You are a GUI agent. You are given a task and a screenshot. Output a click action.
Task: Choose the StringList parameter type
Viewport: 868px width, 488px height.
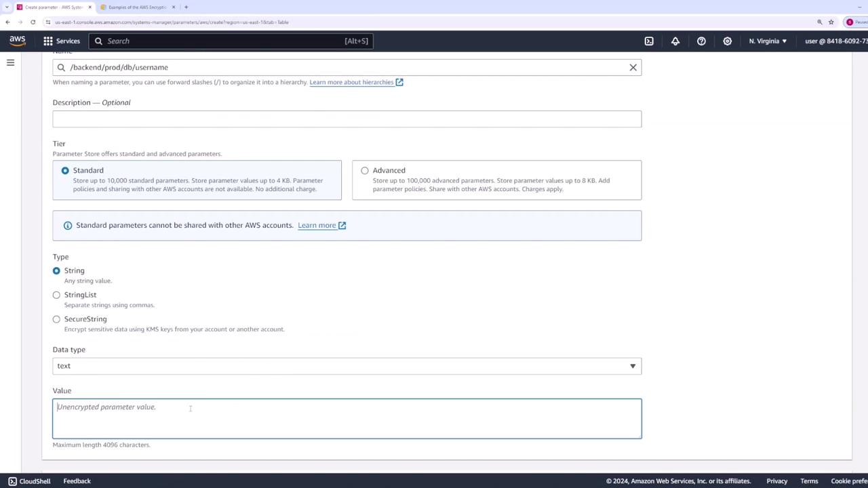(56, 295)
